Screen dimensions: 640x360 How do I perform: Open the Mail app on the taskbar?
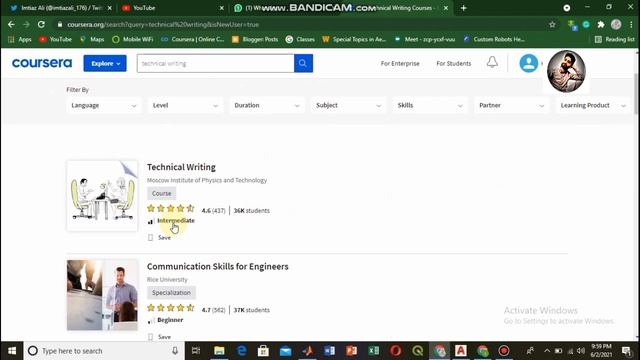click(285, 351)
